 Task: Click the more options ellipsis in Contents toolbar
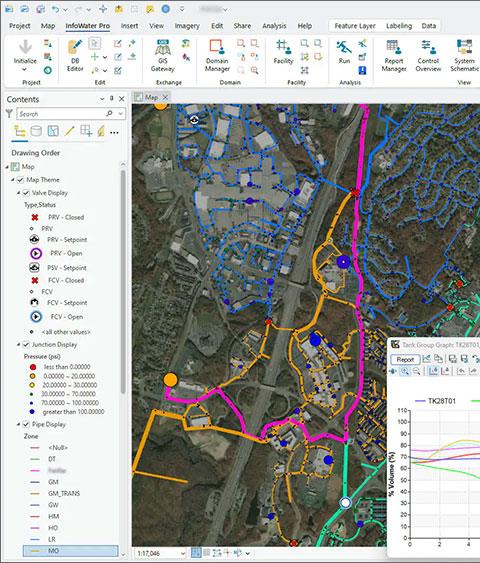click(114, 133)
